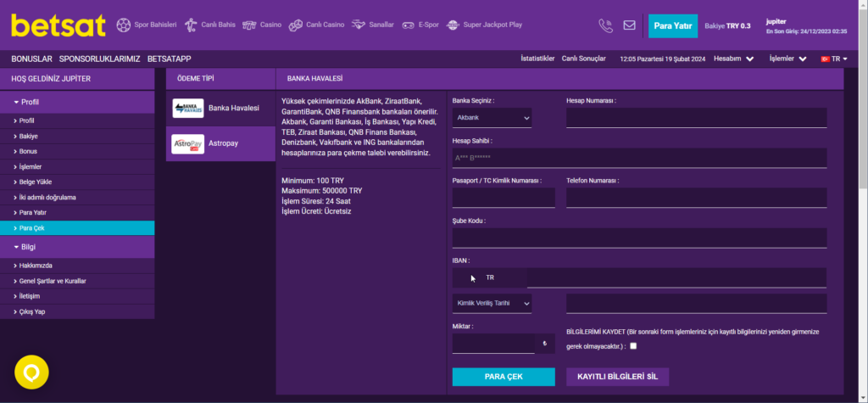
Task: Click the betsat logo
Action: click(x=58, y=25)
